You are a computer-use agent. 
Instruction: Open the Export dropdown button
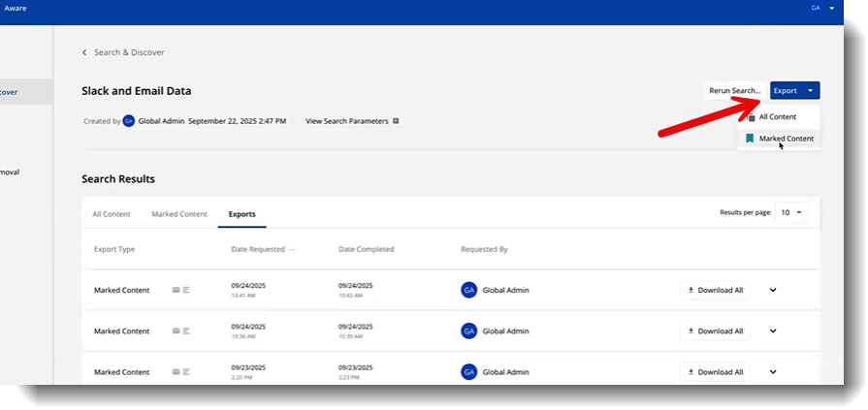click(x=794, y=90)
